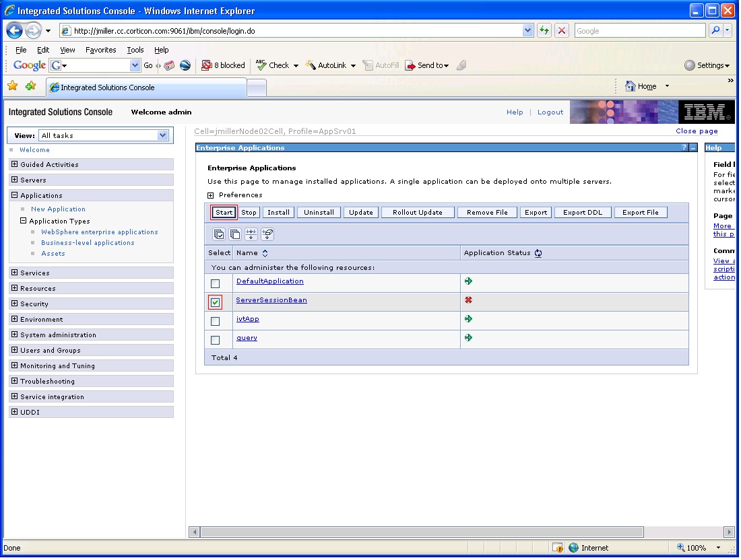Expand the Preferences section
741x560 pixels.
pyautogui.click(x=210, y=195)
